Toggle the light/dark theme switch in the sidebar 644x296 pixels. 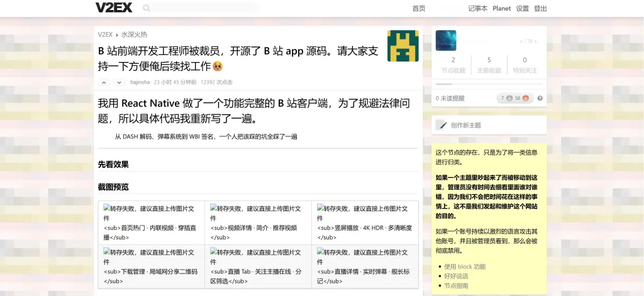point(530,41)
